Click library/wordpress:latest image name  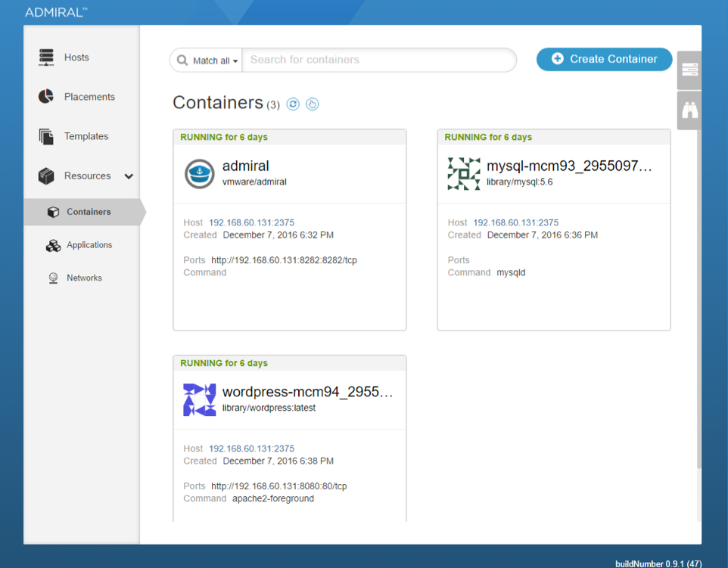click(x=269, y=408)
